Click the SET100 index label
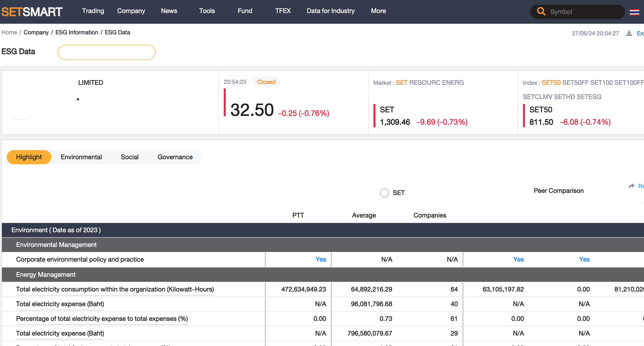Screen dimensions: 644x346 click(601, 83)
